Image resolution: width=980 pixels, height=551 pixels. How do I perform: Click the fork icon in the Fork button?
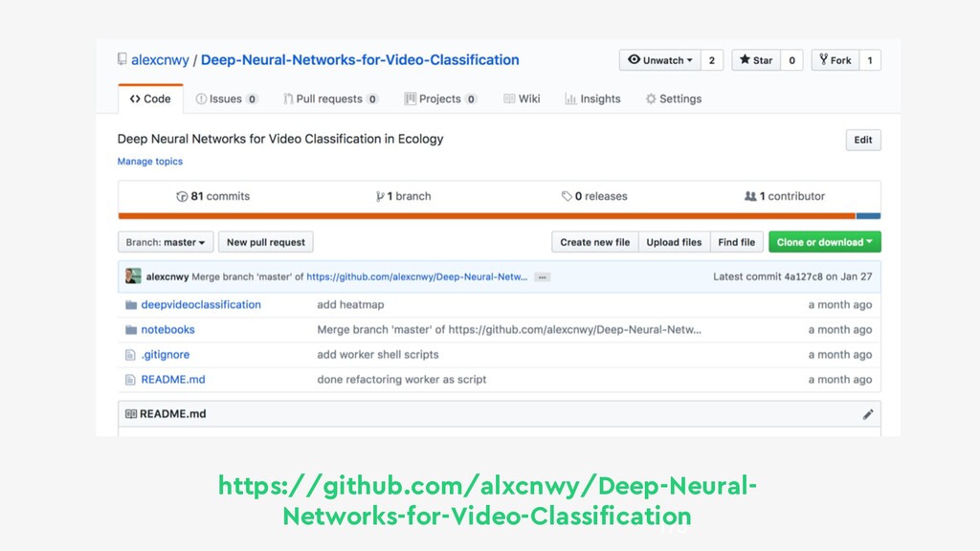824,59
